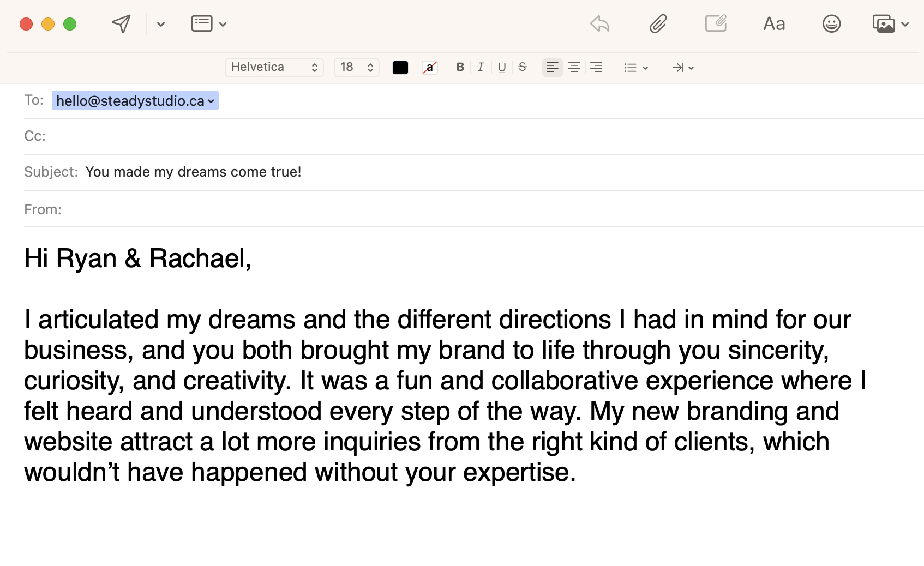Open the indent options dropdown
924x566 pixels.
click(683, 68)
